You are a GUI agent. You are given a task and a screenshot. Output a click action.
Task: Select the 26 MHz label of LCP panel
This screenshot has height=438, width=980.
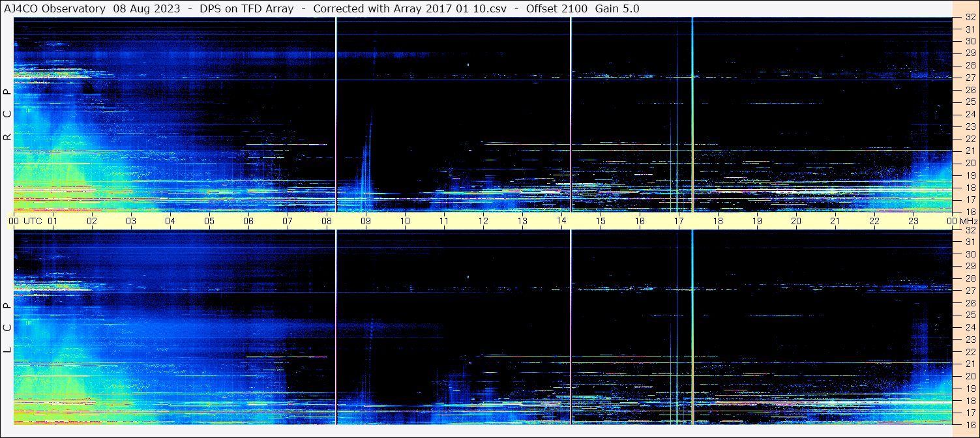click(x=970, y=302)
